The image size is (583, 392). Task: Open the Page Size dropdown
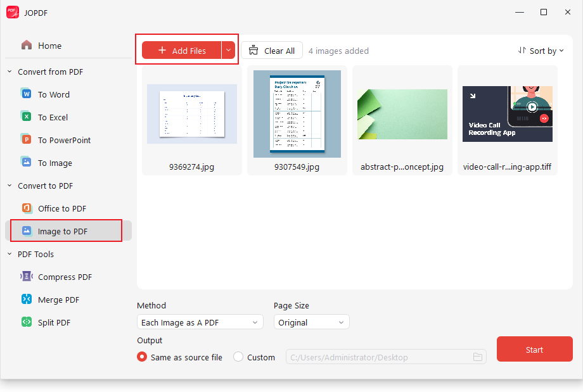311,322
